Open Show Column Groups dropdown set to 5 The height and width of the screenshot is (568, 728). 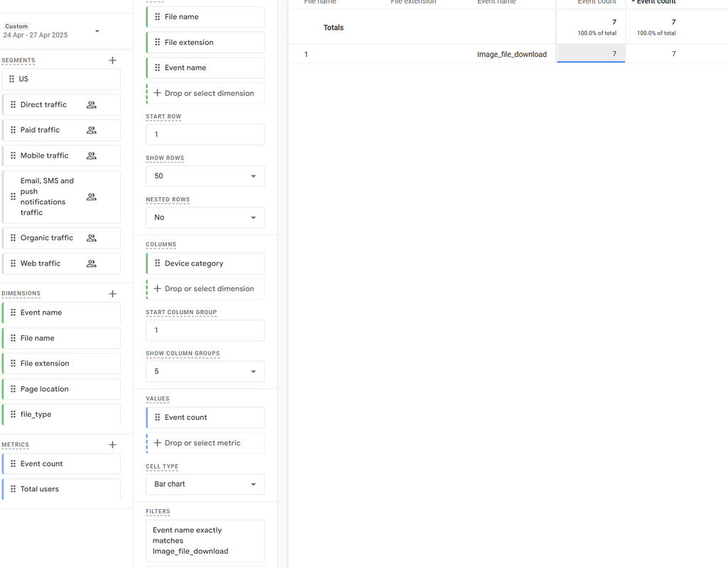point(205,372)
